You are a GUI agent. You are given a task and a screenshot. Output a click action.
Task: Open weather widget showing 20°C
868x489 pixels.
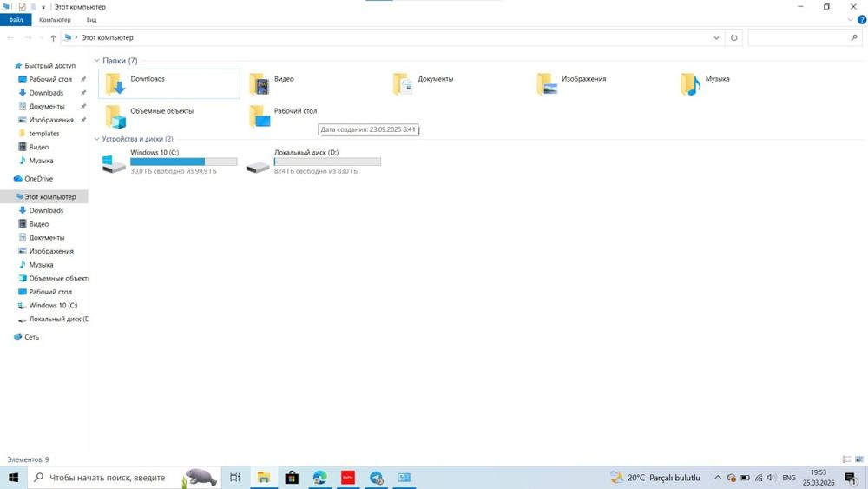point(654,478)
